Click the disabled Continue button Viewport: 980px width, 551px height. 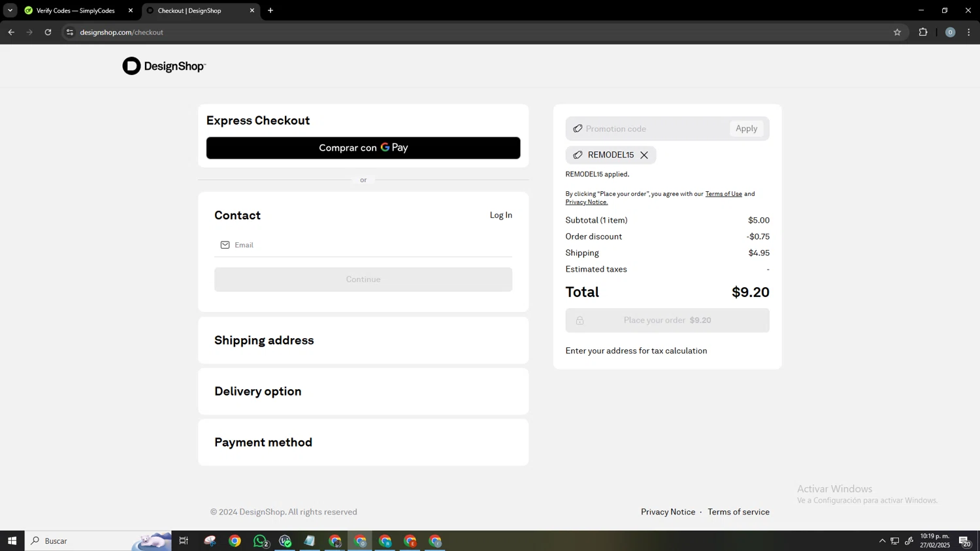pos(363,279)
